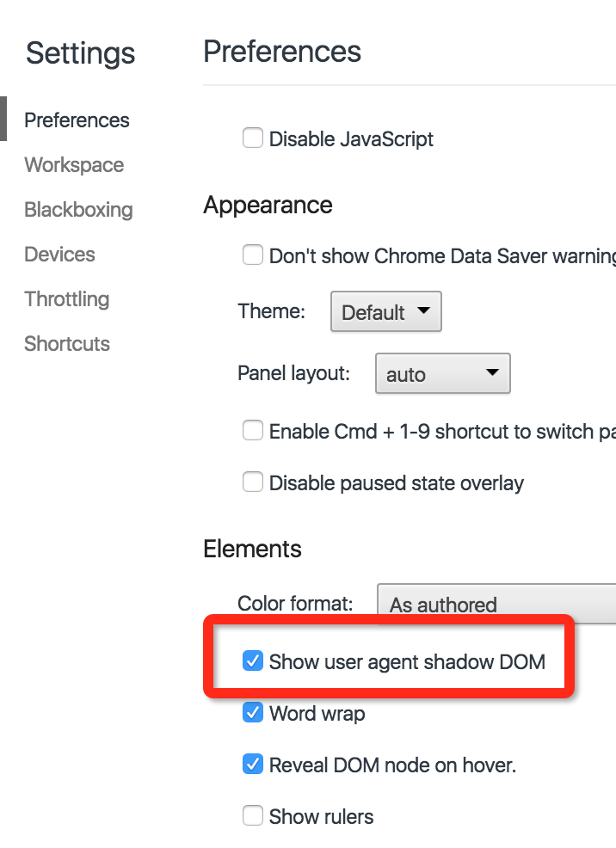The width and height of the screenshot is (616, 848).
Task: Uncheck "Show user agent shadow DOM"
Action: 253,661
